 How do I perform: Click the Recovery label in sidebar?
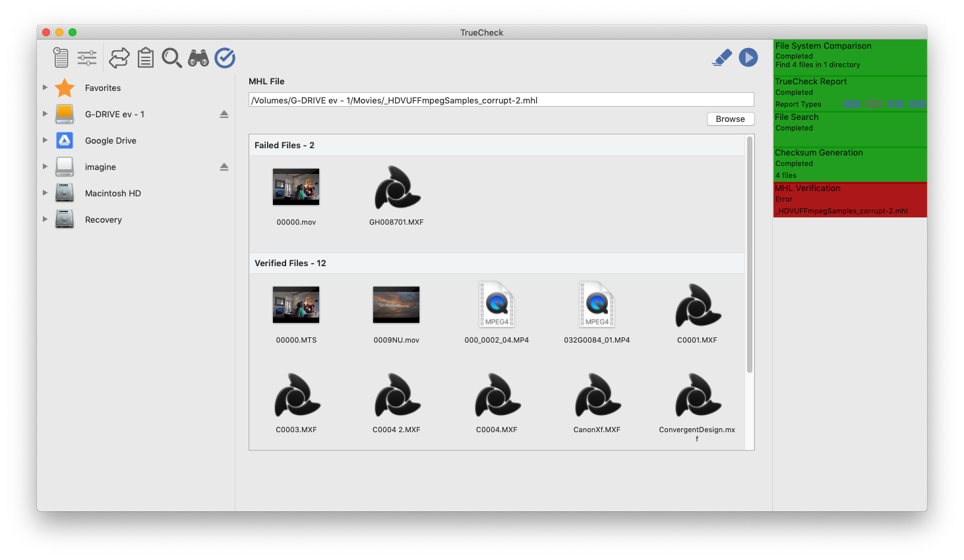coord(104,219)
